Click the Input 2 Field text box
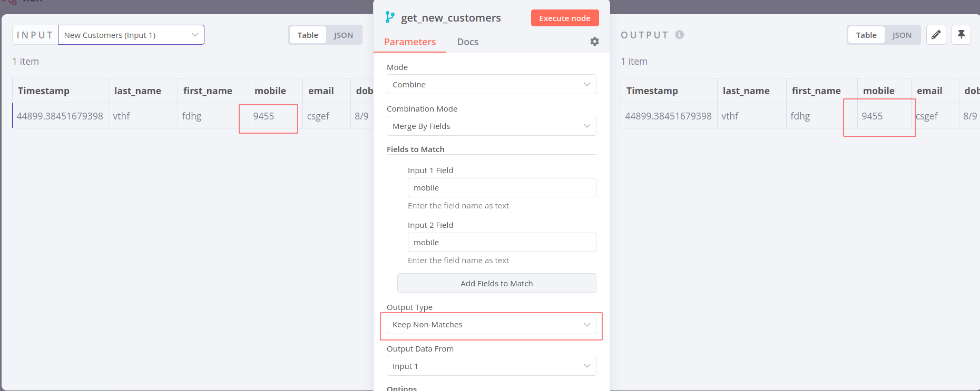 (x=502, y=243)
